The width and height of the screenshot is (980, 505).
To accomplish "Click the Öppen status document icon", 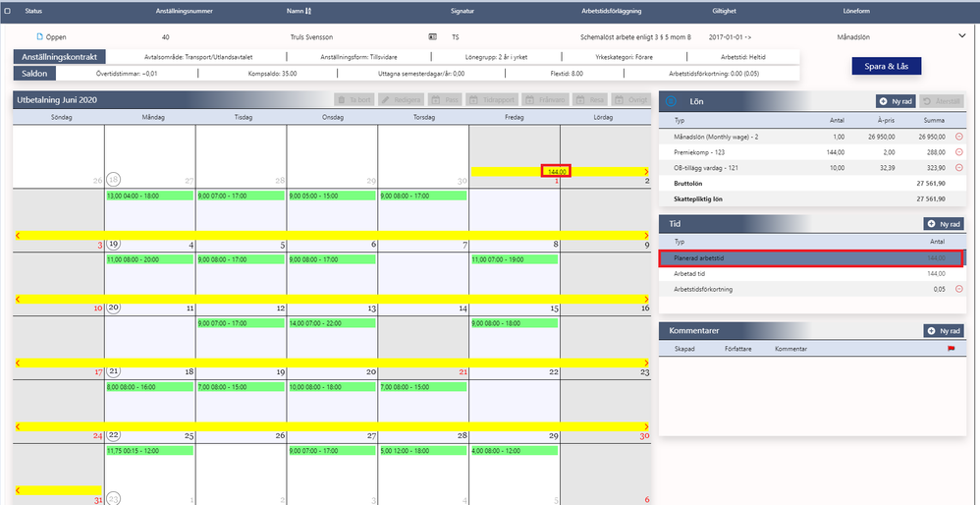I will tap(40, 37).
